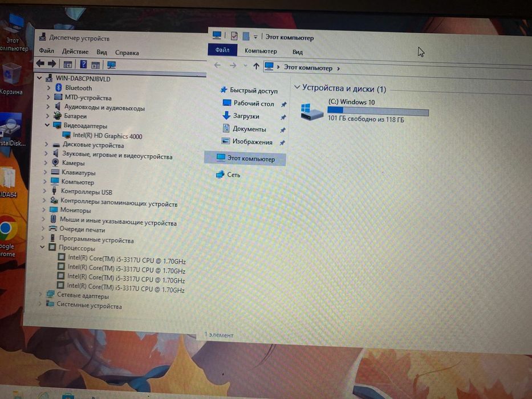Viewport: 532px width, 399px height.
Task: Expand Дисковые устройства category
Action: pos(47,144)
